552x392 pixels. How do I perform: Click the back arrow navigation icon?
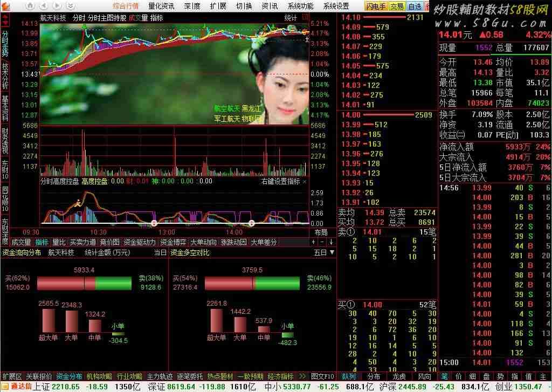pyautogui.click(x=43, y=5)
